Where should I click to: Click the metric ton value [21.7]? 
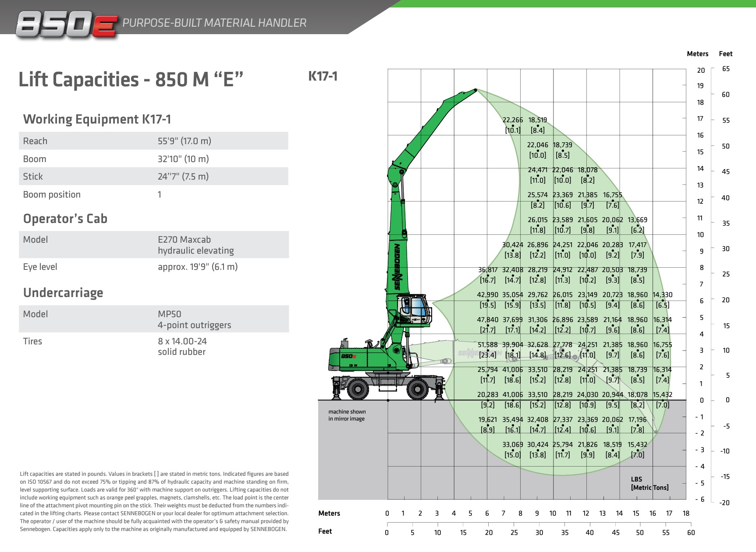click(x=488, y=330)
